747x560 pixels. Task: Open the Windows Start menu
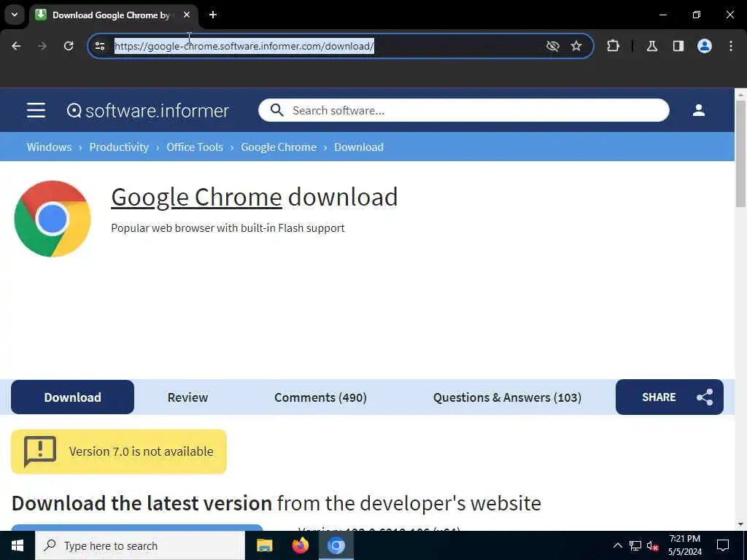(x=18, y=545)
